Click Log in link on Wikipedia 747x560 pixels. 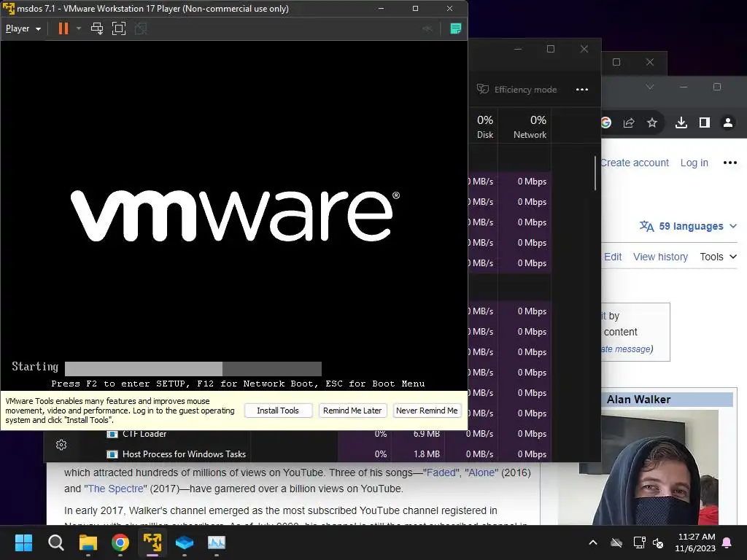(694, 163)
